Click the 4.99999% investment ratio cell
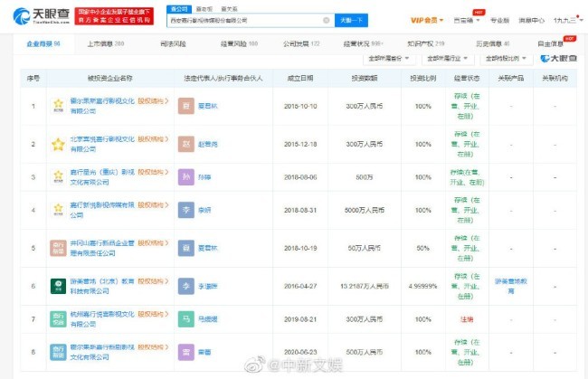This screenshot has height=379, width=588. 423,287
